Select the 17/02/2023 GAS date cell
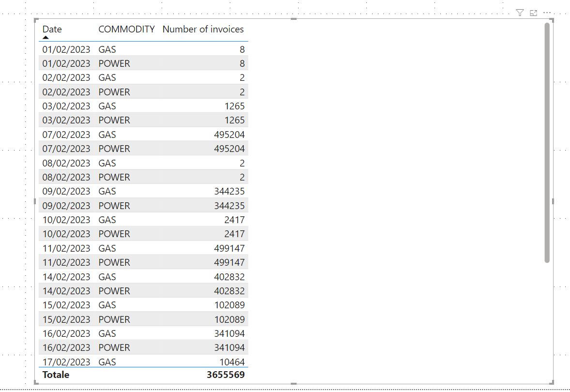Viewport: 570px width, 392px height. pyautogui.click(x=66, y=362)
